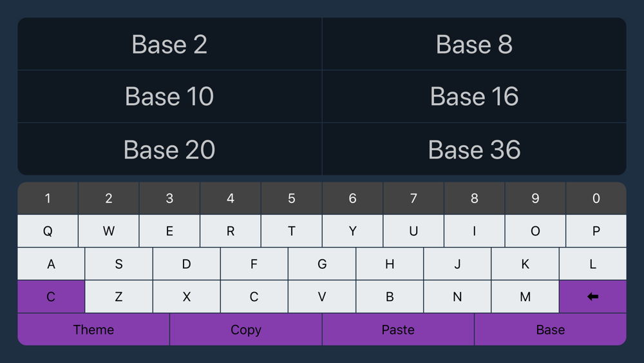Tap the white letter C key

point(254,297)
